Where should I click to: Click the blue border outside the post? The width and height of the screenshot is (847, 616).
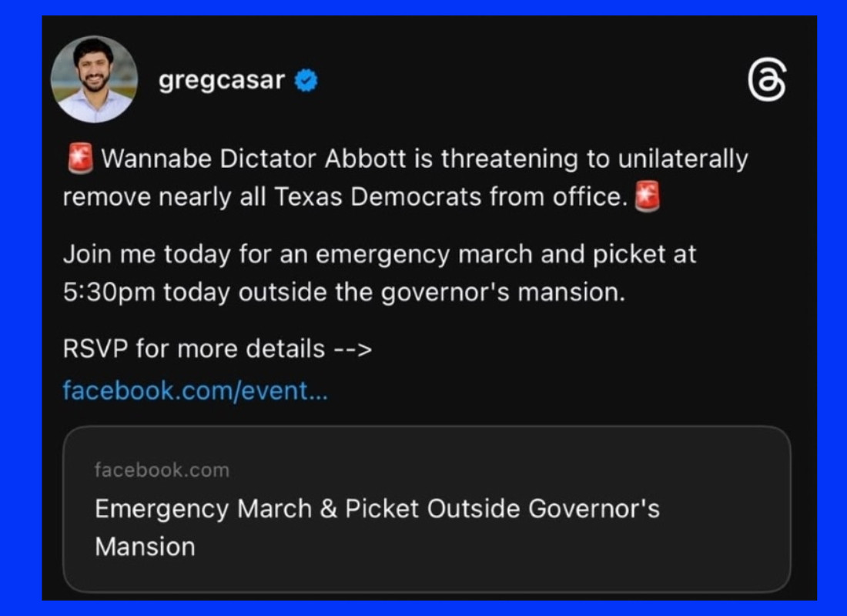[x=21, y=308]
